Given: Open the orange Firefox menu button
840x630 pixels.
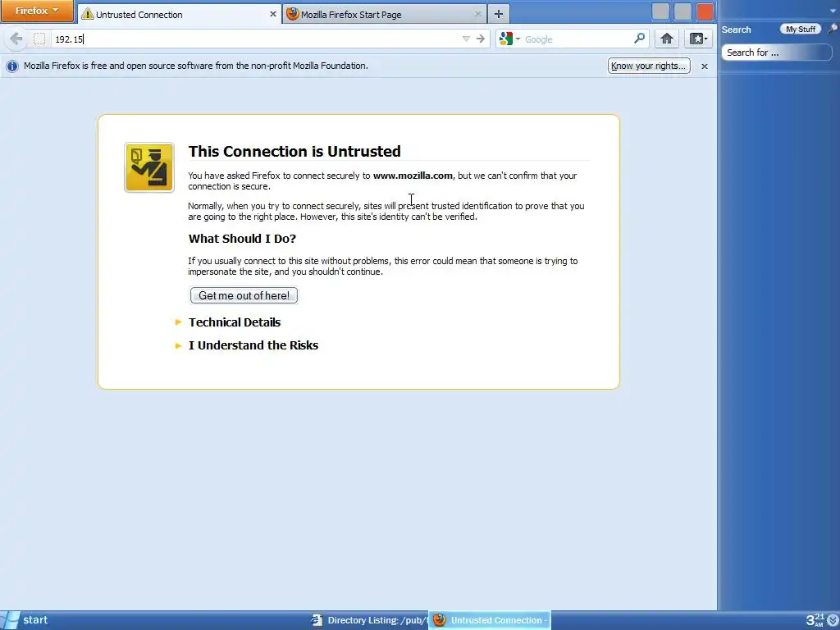Looking at the screenshot, I should click(37, 11).
